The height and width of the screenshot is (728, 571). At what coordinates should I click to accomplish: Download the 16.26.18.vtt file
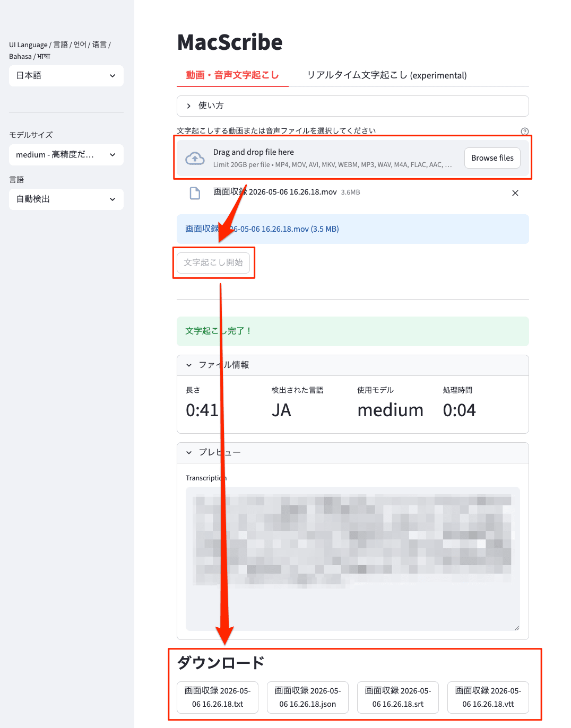(488, 697)
